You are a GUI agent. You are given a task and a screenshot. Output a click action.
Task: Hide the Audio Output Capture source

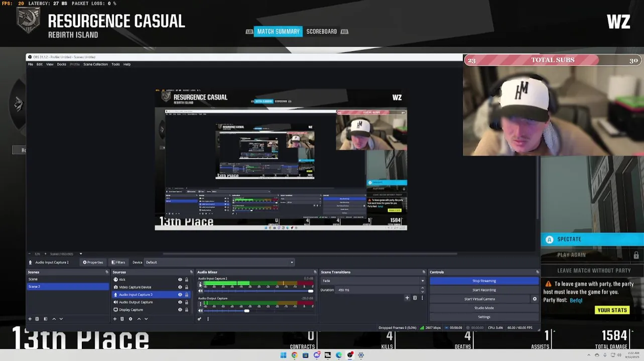pos(180,302)
